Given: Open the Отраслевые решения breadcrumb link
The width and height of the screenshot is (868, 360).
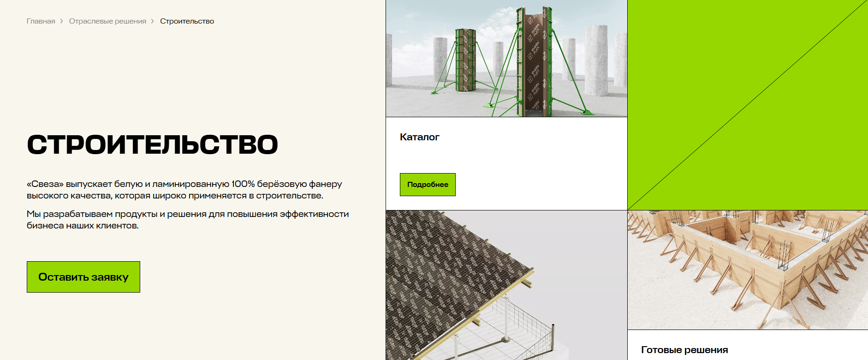Looking at the screenshot, I should pos(107,21).
